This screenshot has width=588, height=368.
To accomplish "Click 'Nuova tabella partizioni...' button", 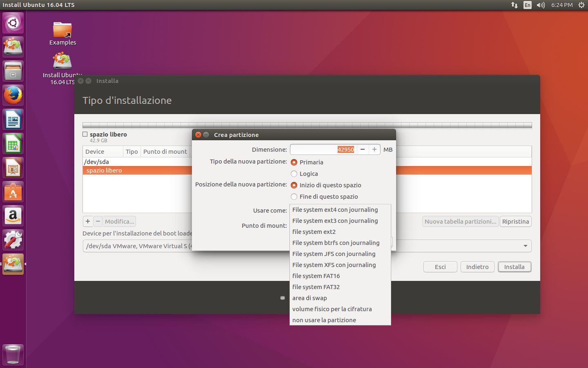I will click(x=460, y=221).
